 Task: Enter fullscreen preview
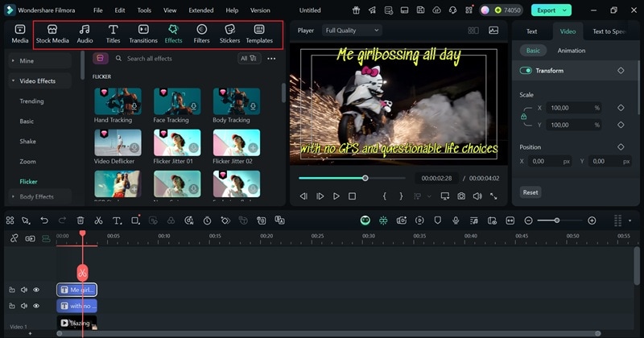click(493, 196)
